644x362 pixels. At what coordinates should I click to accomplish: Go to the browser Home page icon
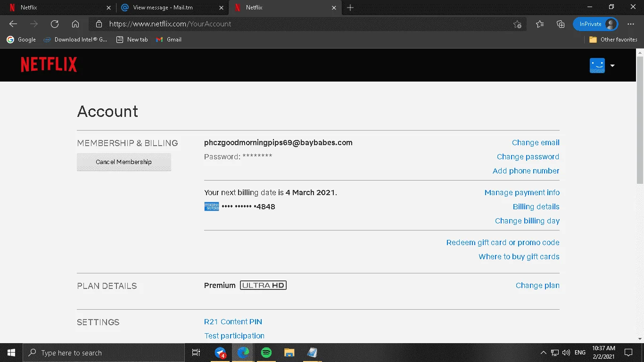75,24
